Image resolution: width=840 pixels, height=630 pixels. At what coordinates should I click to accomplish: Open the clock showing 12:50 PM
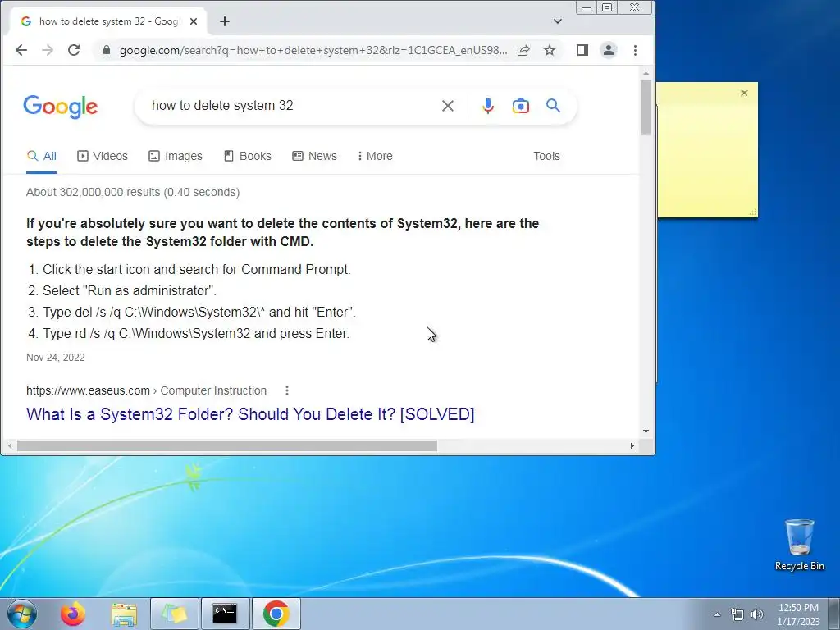tap(798, 614)
